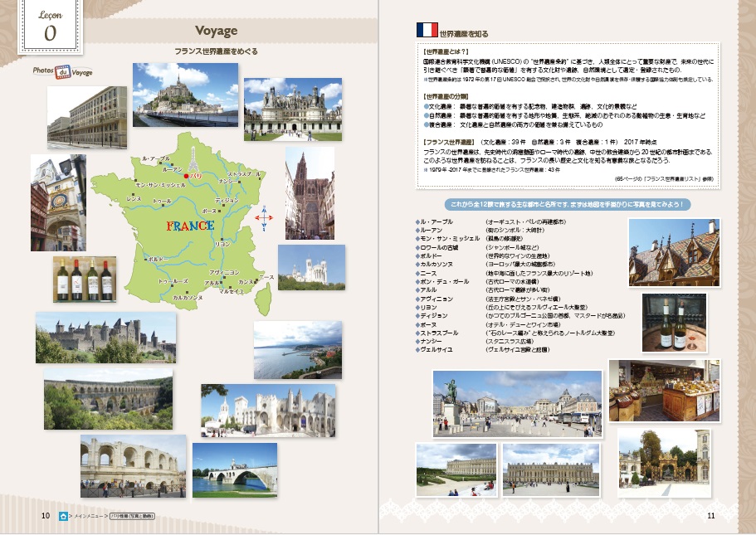Click the フランス世界遺産をめぐる subtitle
The width and height of the screenshot is (756, 535).
216,51
